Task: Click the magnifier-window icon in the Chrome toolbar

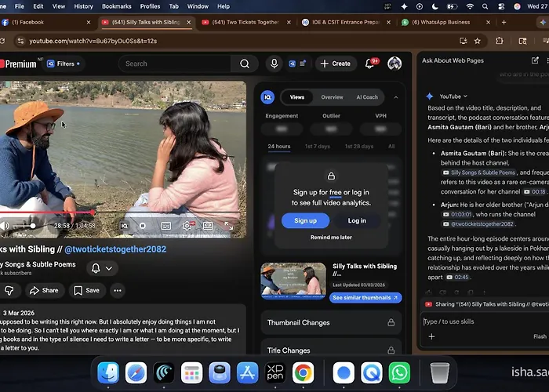Action: pyautogui.click(x=522, y=41)
